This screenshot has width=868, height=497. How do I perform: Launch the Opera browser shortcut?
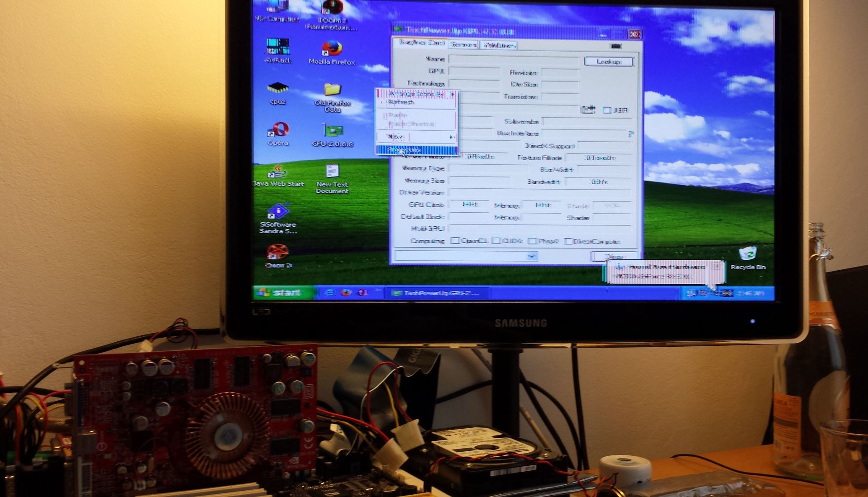tap(278, 134)
